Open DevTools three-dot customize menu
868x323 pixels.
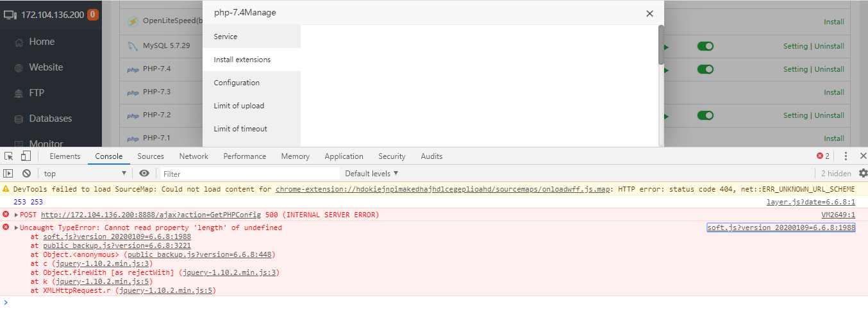tap(846, 156)
